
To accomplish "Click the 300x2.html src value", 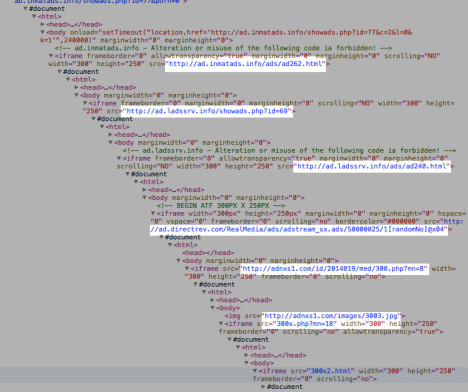I will pyautogui.click(x=330, y=371).
